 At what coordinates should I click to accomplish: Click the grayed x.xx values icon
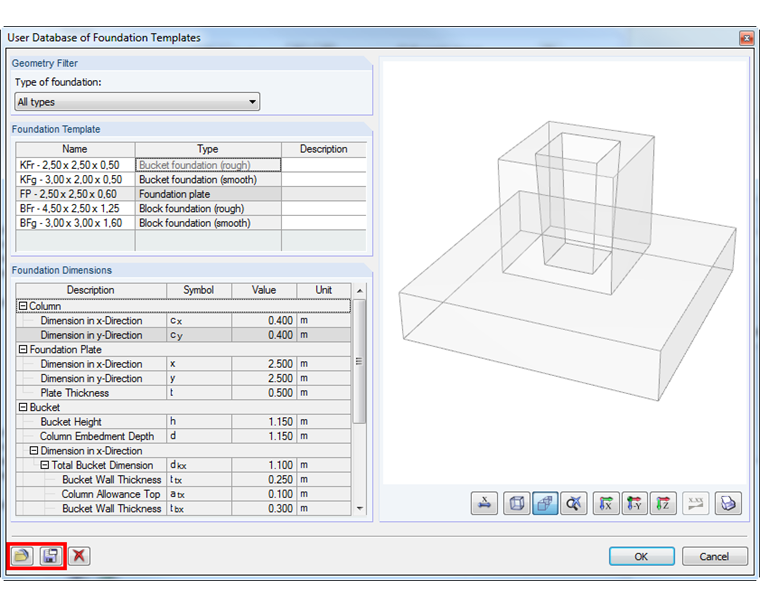696,503
